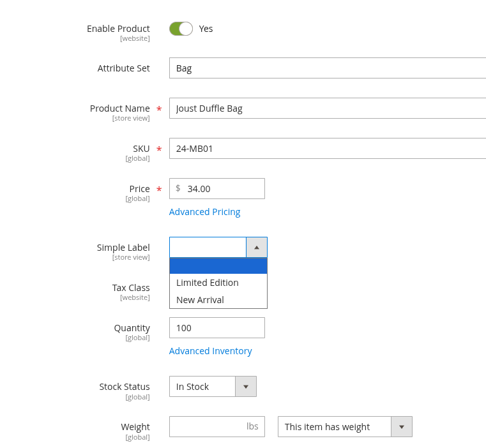Click the down arrow on the weight-type selector
Viewport: 486px width, 448px height.
pyautogui.click(x=402, y=427)
